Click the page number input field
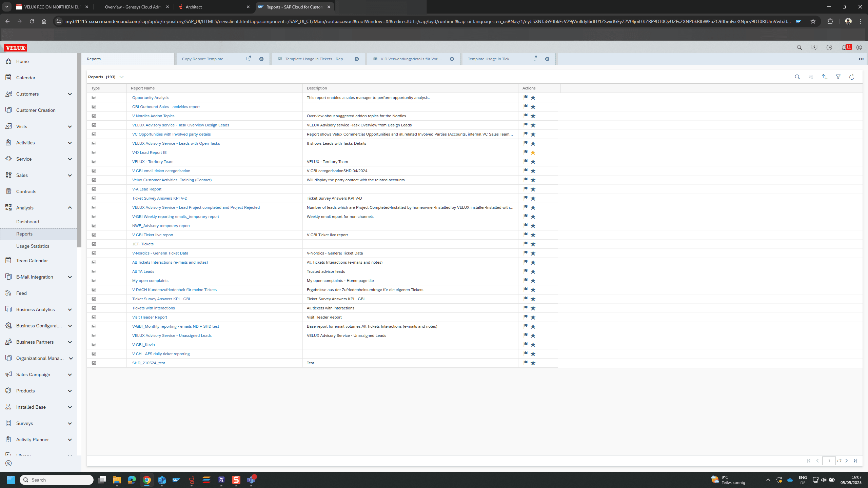This screenshot has width=868, height=488. click(829, 461)
